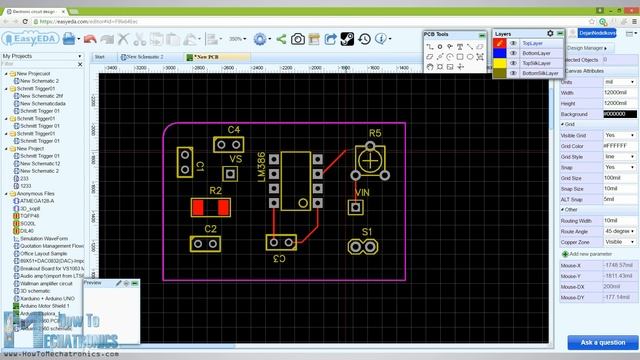
Task: Click the blue export arrow icon
Action: (x=330, y=39)
